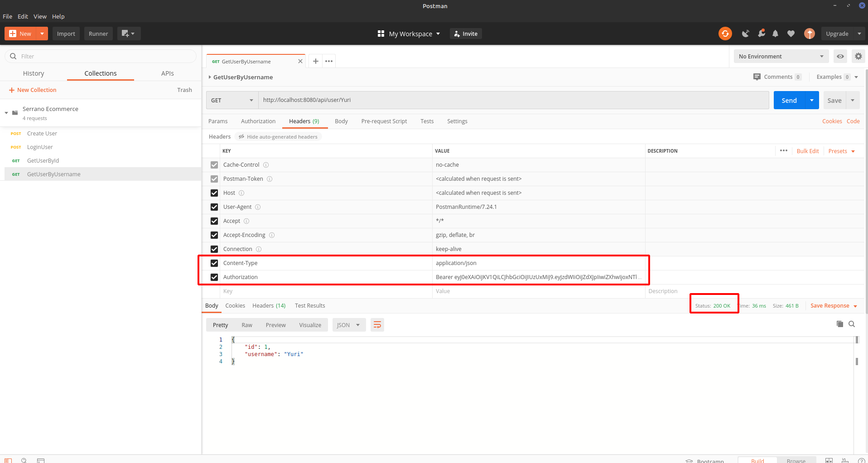Click the Comments speech bubble icon
Screen dimensions: 868x463
[757, 77]
